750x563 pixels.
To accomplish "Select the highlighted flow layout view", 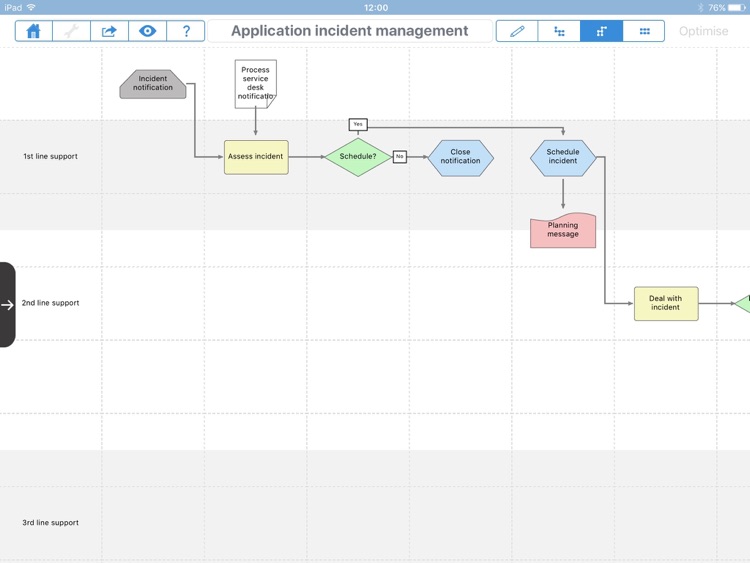I will [601, 31].
